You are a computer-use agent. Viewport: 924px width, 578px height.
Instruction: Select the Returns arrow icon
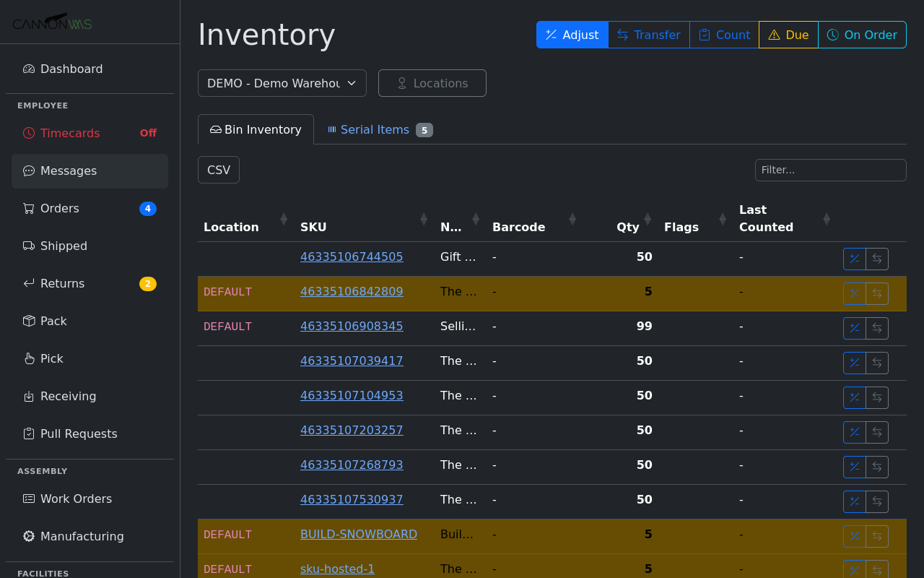tap(28, 283)
